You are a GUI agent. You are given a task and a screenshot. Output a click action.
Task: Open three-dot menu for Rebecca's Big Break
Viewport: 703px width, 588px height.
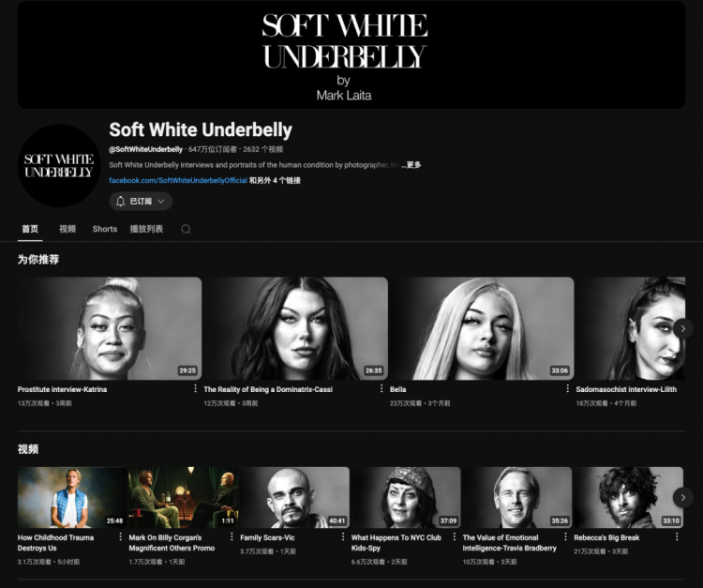[677, 536]
